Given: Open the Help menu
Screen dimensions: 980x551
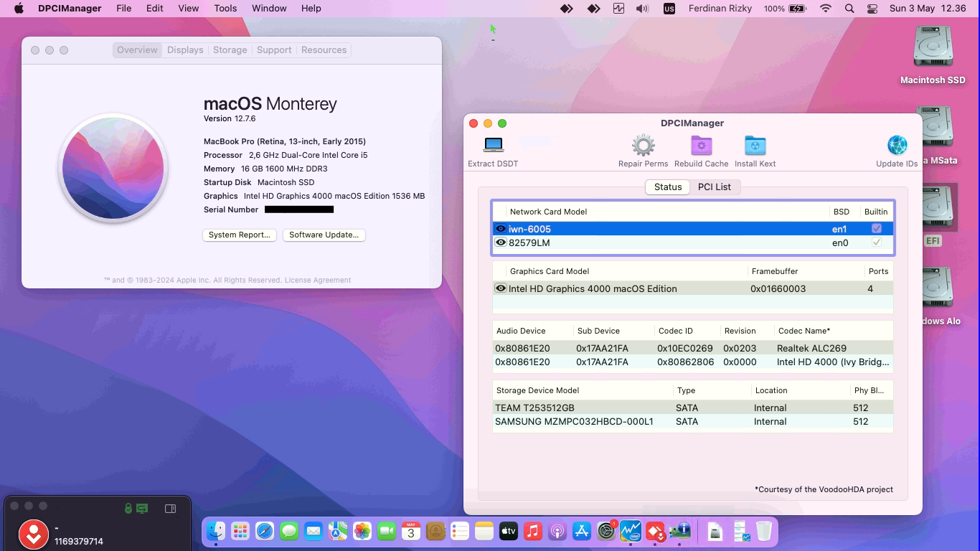Looking at the screenshot, I should (x=311, y=9).
